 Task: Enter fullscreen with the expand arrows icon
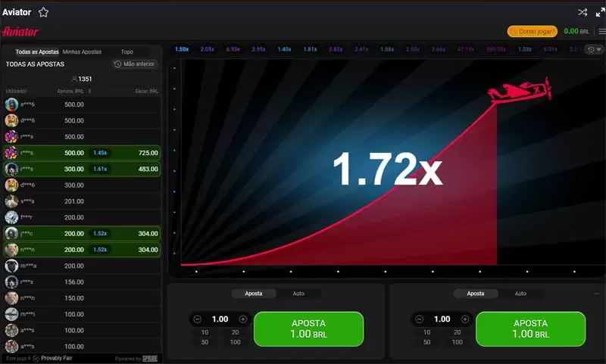tap(600, 12)
